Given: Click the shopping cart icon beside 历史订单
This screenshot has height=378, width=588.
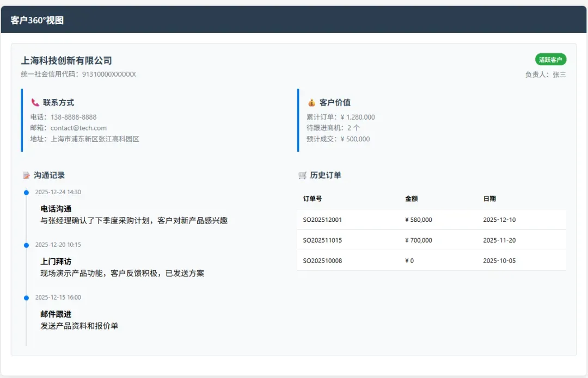Looking at the screenshot, I should [303, 175].
